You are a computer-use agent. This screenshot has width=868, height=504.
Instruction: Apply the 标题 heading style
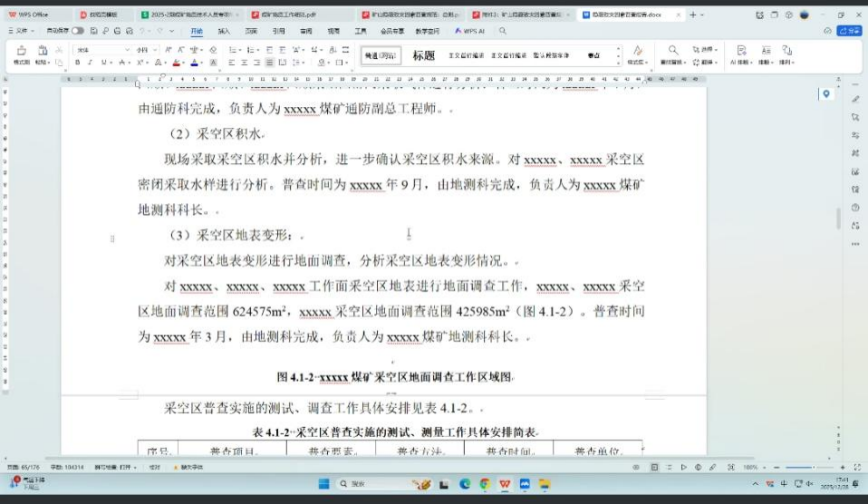[x=424, y=55]
